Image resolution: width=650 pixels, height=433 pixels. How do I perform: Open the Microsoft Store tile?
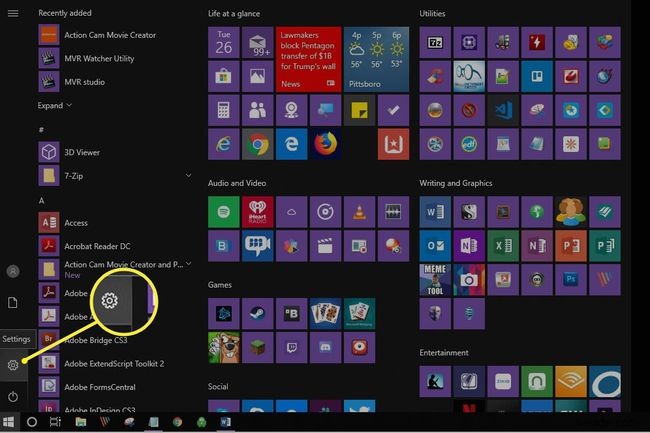coord(223,76)
